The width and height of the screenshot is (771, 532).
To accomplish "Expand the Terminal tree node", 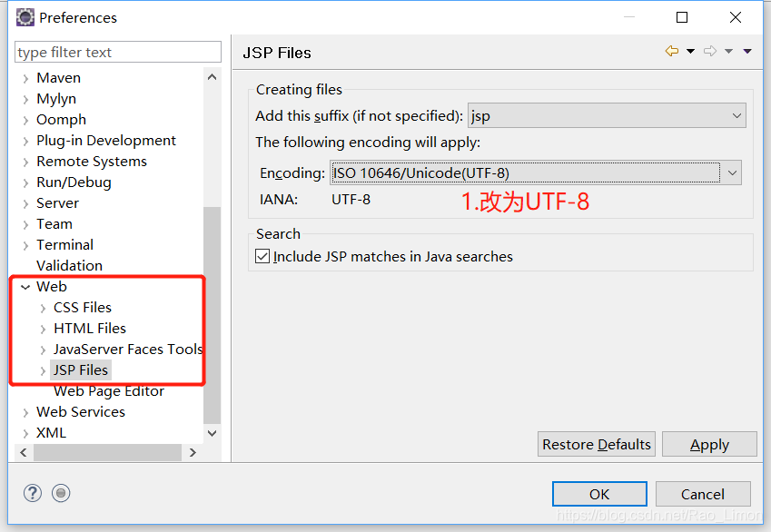I will 25,245.
